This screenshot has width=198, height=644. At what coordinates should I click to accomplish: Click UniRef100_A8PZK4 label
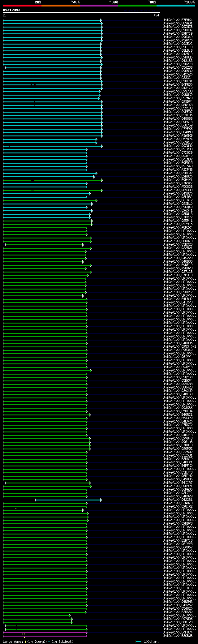(x=178, y=227)
